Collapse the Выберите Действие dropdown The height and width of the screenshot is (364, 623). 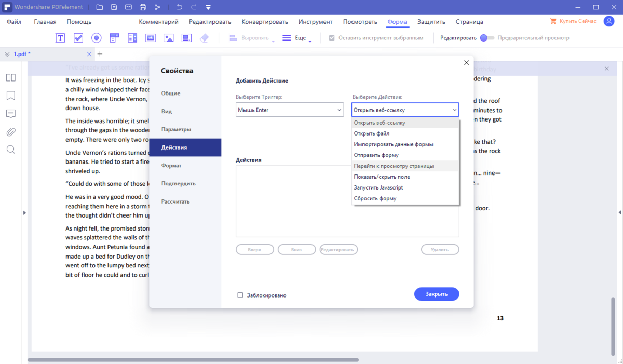405,110
